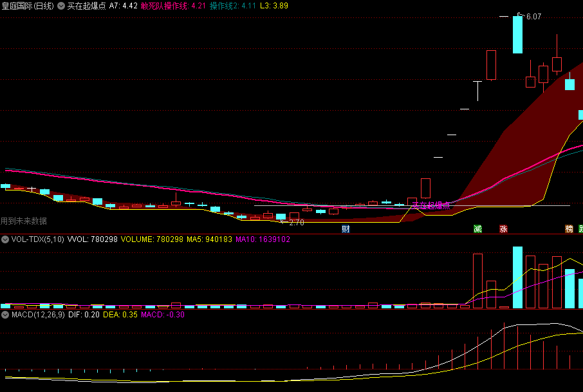Select the tallest cyan volume bar

click(x=517, y=277)
